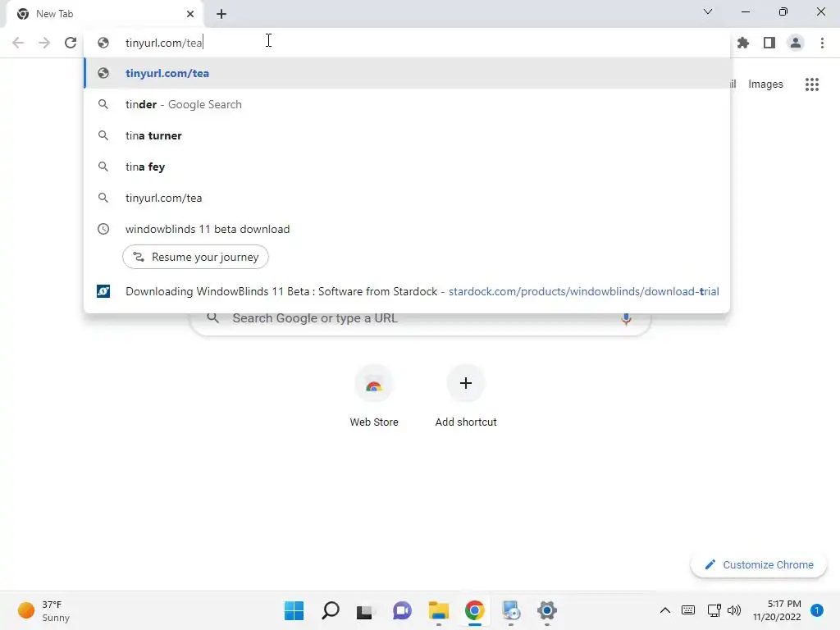The width and height of the screenshot is (840, 630).
Task: Start voice search with microphone icon
Action: point(626,318)
